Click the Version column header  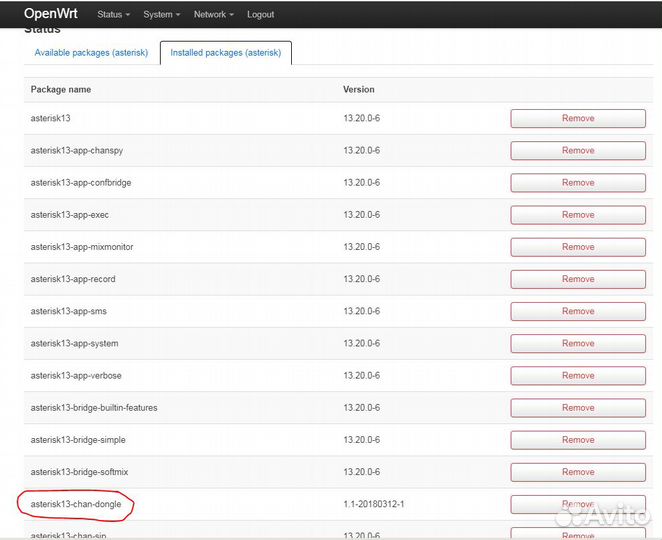(358, 90)
